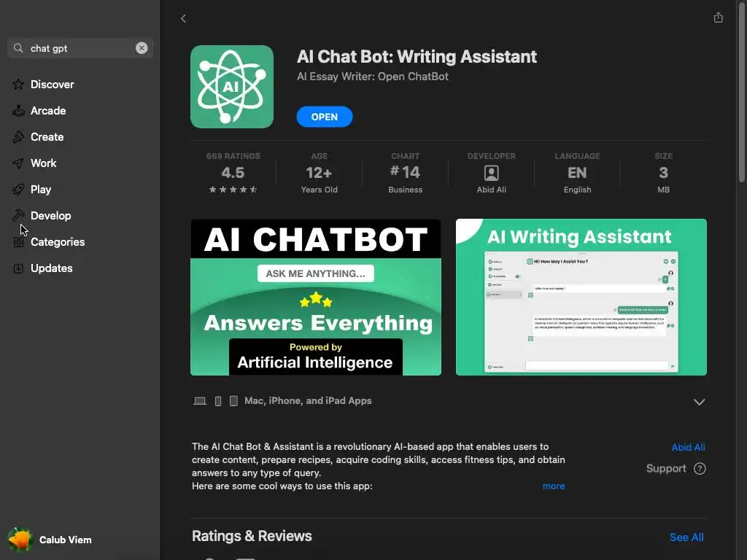The image size is (747, 560).
Task: Click the Create paintbrush icon
Action: (18, 137)
